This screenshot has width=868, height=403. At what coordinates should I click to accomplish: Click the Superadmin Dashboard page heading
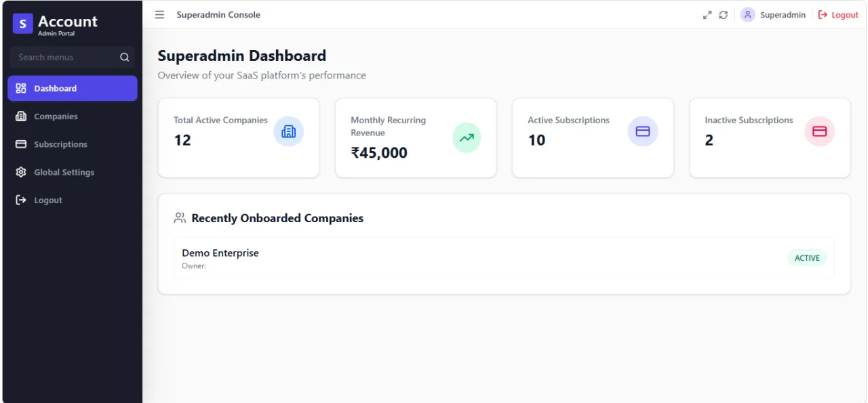[x=242, y=56]
